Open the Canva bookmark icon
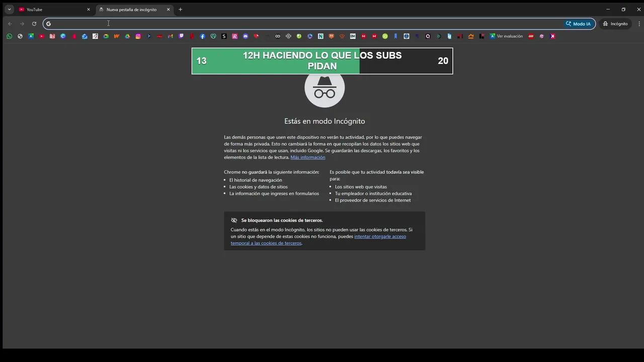This screenshot has width=644, height=362. click(63, 36)
